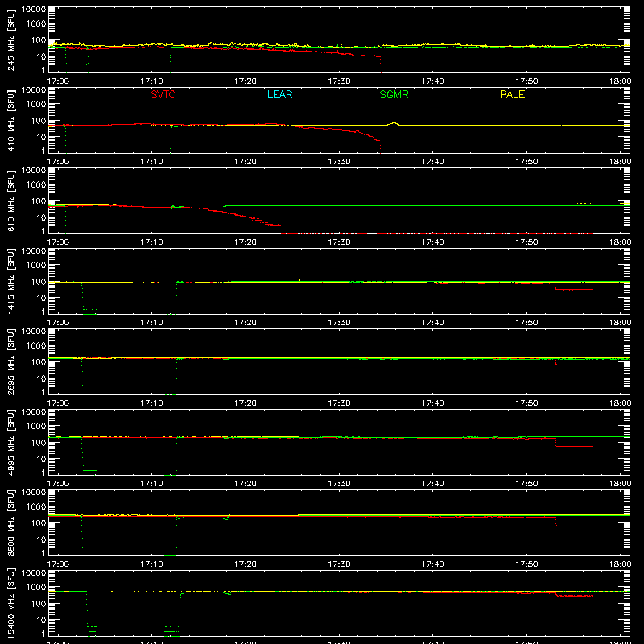Click the 10 tick in 1415 MHz panel
The height and width of the screenshot is (644, 644).
point(42,298)
